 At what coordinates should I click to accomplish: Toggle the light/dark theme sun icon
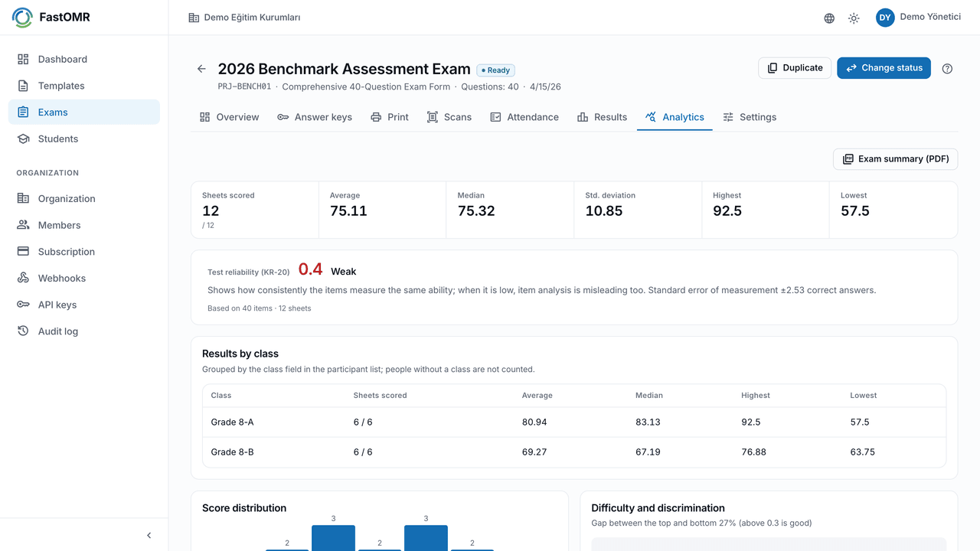(x=854, y=18)
